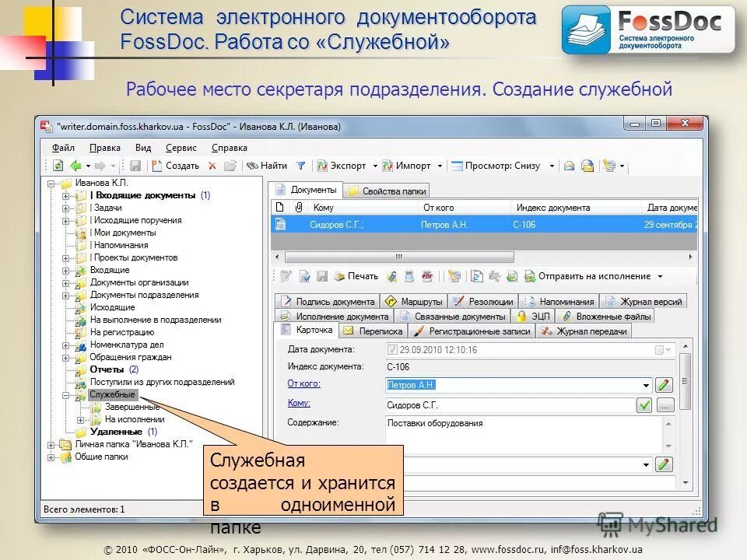
Task: Select the Удаленные folder
Action: [116, 432]
